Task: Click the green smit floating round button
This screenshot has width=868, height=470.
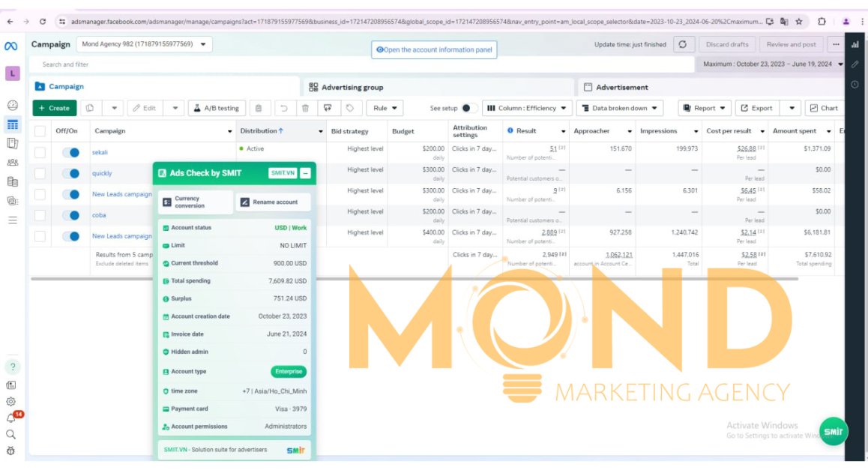Action: [x=833, y=431]
